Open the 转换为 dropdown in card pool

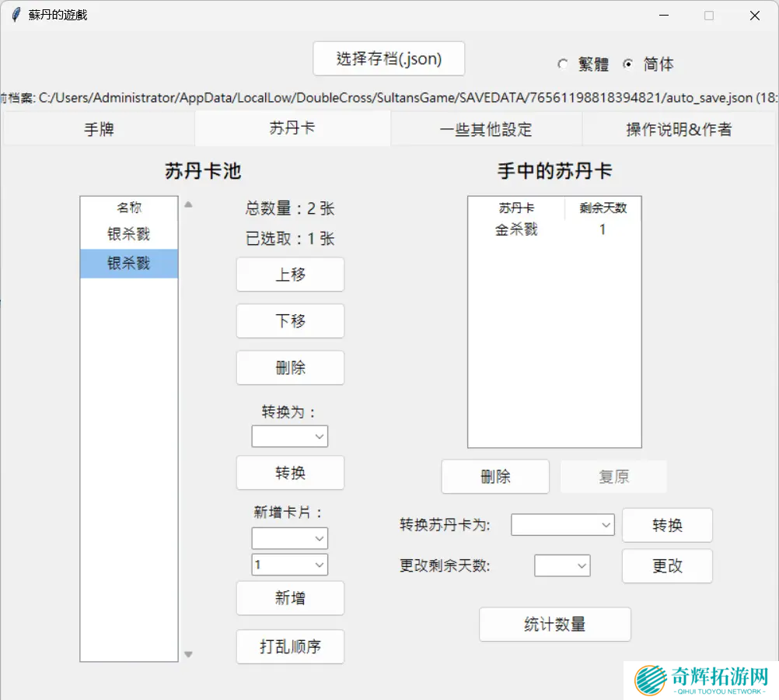(x=290, y=436)
